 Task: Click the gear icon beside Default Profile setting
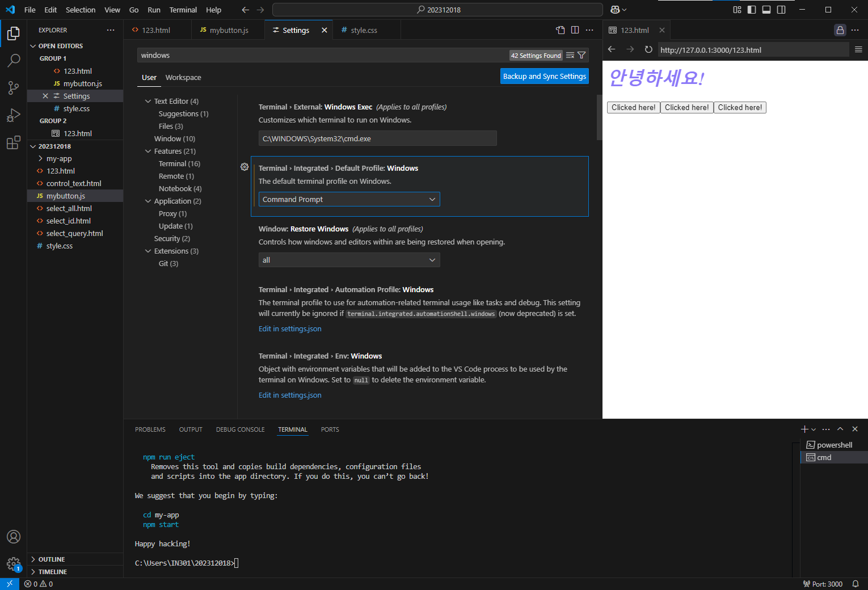(245, 167)
